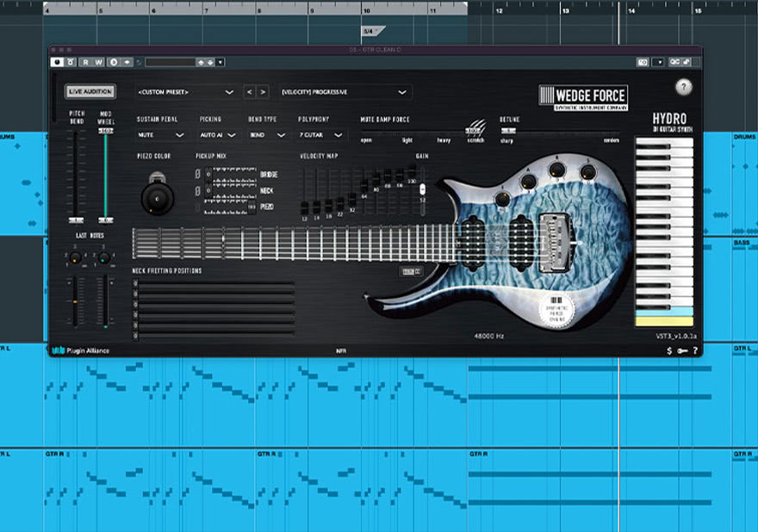Click the green-marked level fader under Last Notes

(x=105, y=301)
